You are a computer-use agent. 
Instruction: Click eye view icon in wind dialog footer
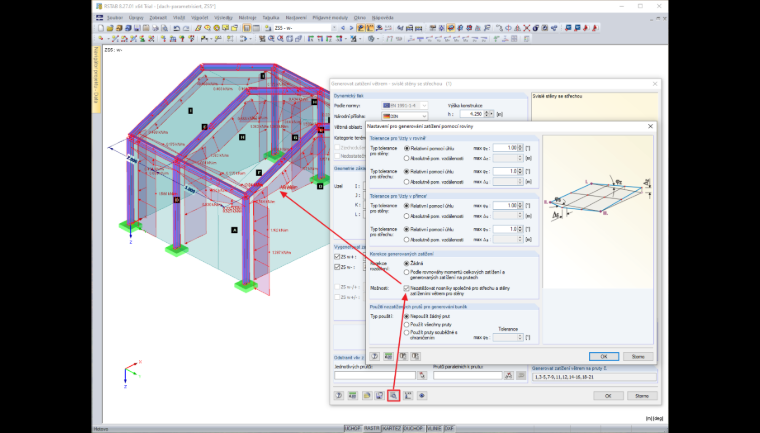(422, 396)
